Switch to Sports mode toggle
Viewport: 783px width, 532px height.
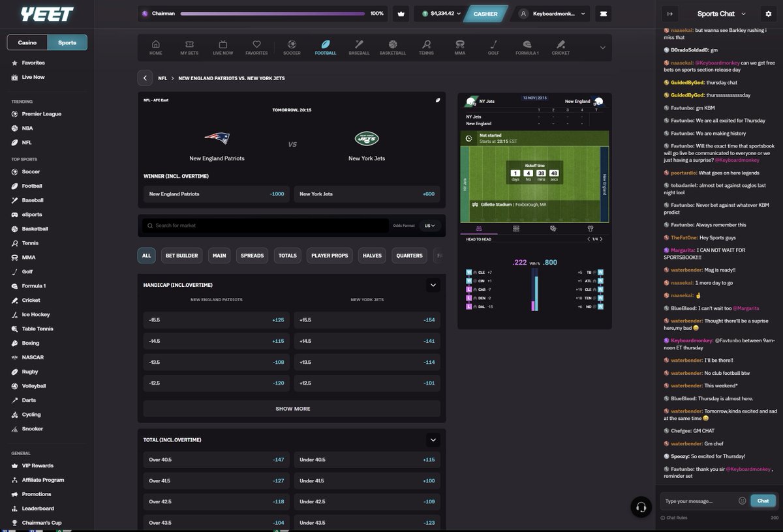pos(67,42)
